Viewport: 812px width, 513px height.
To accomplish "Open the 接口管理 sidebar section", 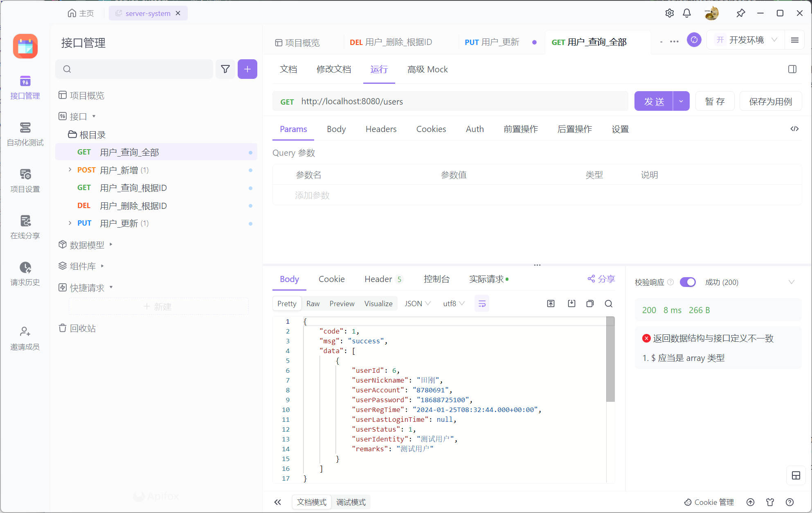I will [25, 87].
